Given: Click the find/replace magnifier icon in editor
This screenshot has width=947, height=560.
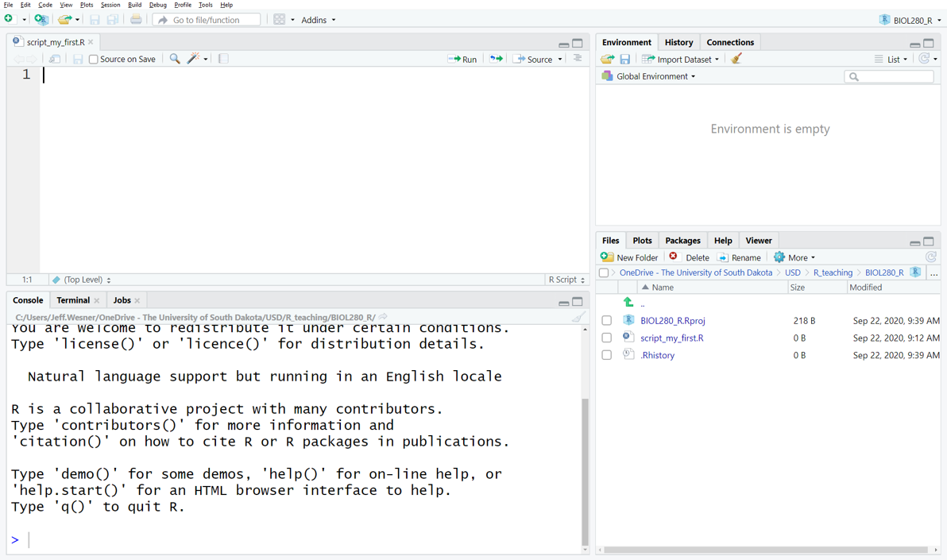Looking at the screenshot, I should [x=175, y=59].
